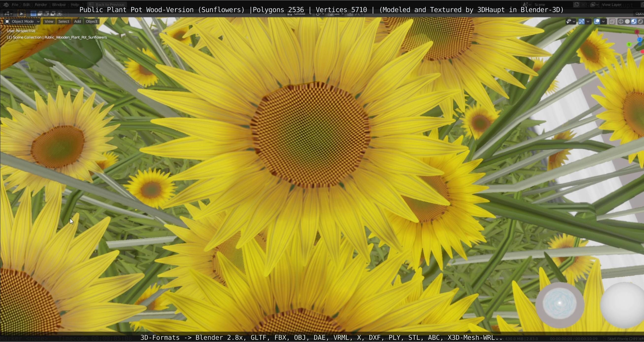Open the viewport Add menu

pos(78,21)
